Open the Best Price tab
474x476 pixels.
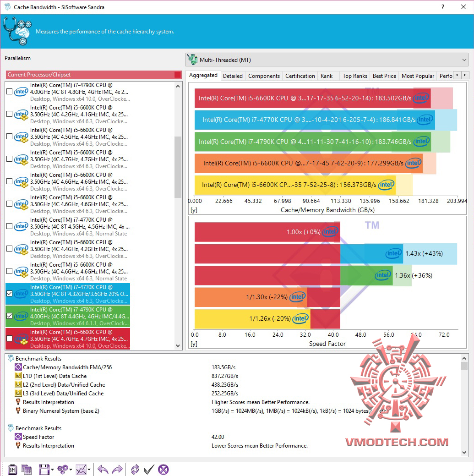tap(385, 76)
